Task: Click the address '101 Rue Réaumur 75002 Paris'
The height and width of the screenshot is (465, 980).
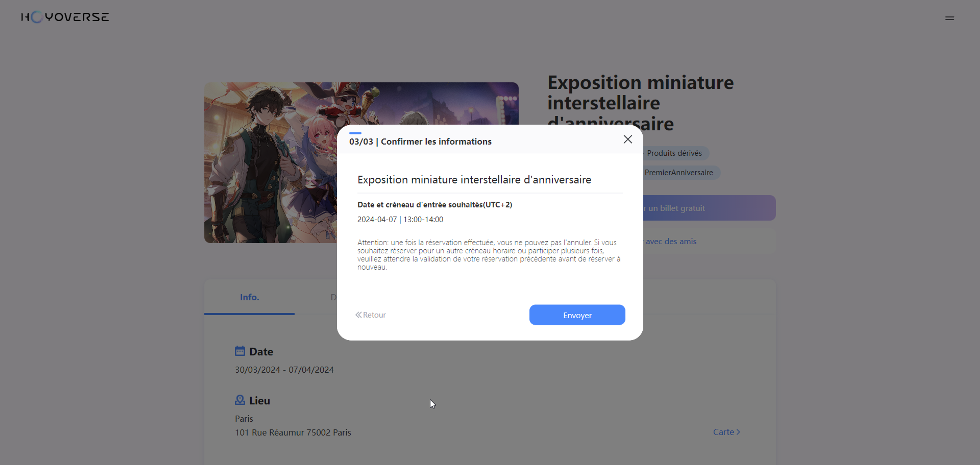Action: point(293,432)
